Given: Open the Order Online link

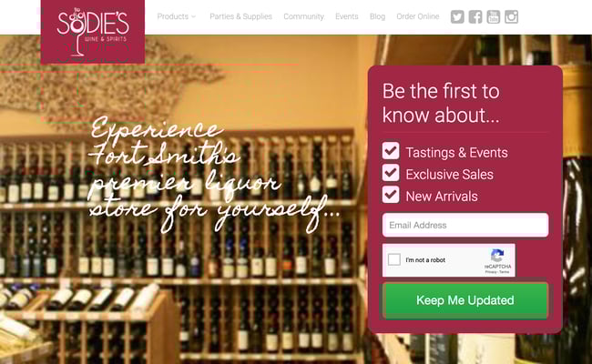Looking at the screenshot, I should coord(417,16).
